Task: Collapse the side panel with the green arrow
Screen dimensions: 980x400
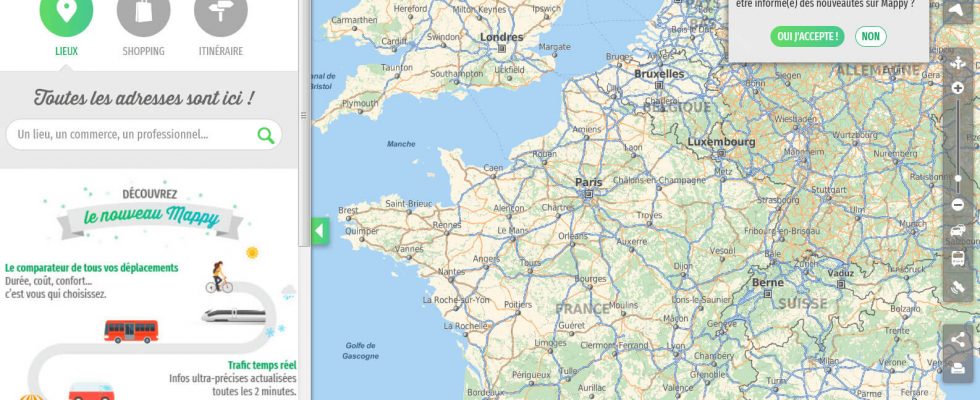Action: tap(320, 231)
